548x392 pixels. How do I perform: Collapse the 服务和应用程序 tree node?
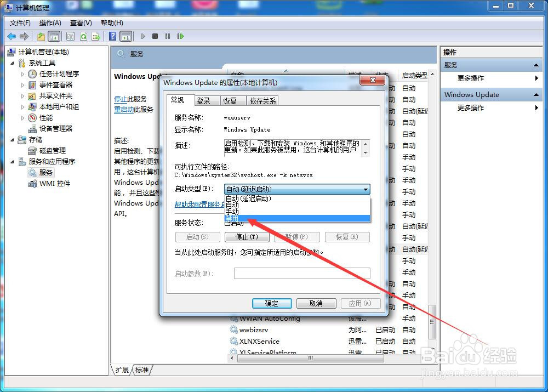tap(12, 162)
